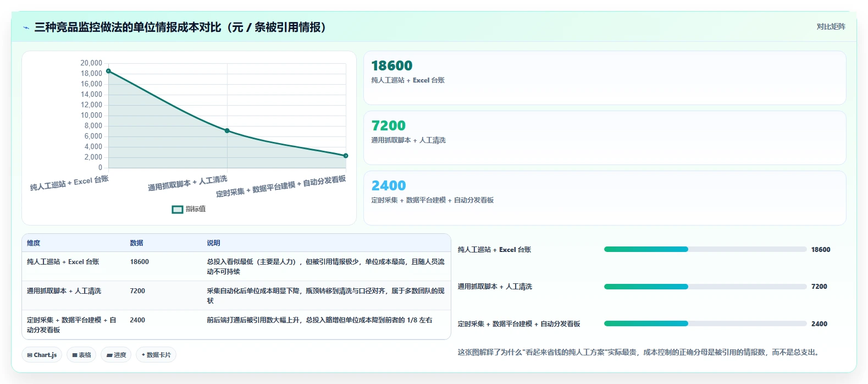This screenshot has height=384, width=868.
Task: Click the 说明 column header
Action: click(213, 243)
